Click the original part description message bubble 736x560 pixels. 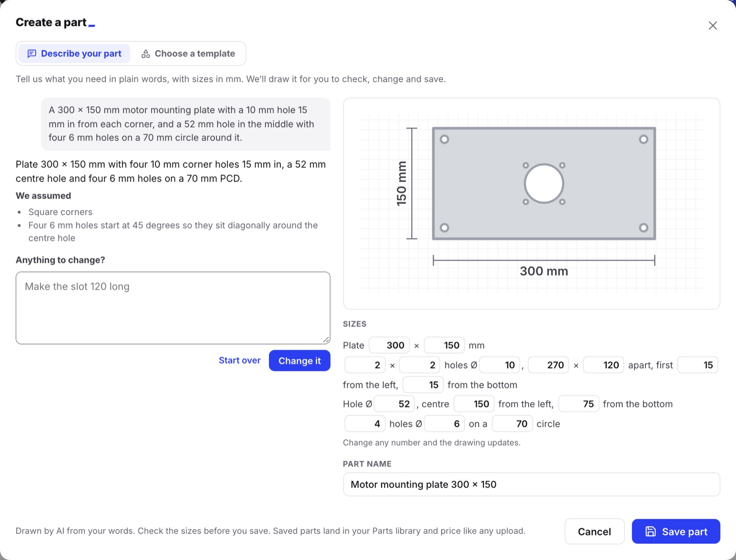[x=186, y=124]
